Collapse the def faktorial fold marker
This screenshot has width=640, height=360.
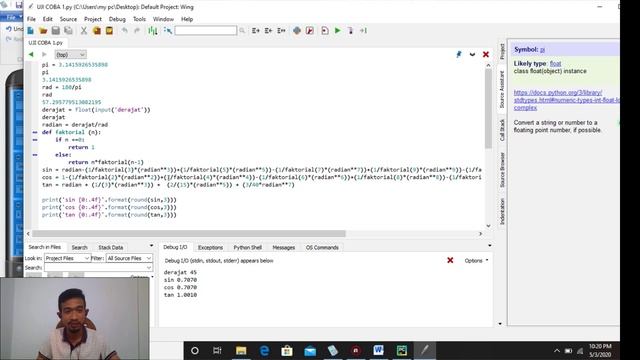click(x=35, y=132)
